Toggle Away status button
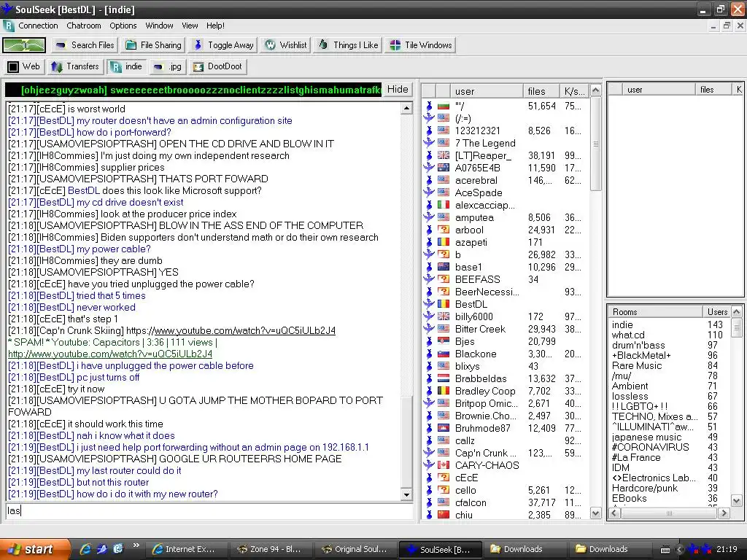747x560 pixels. coord(223,45)
